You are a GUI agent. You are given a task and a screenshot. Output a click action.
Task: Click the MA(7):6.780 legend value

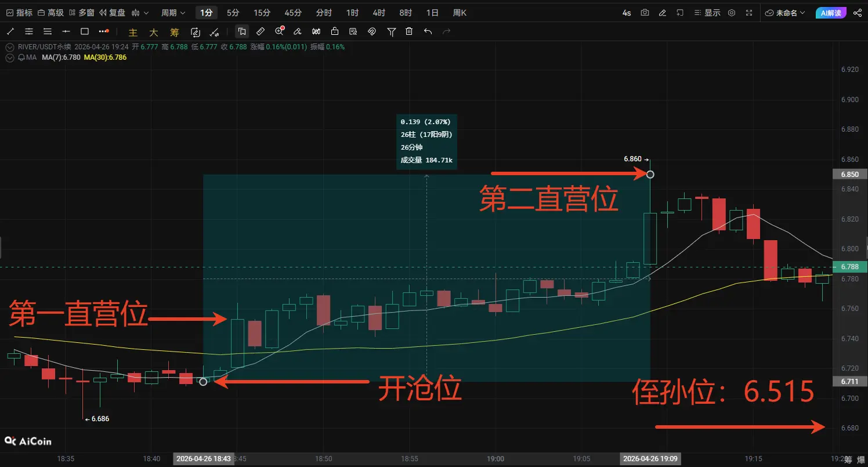[61, 57]
